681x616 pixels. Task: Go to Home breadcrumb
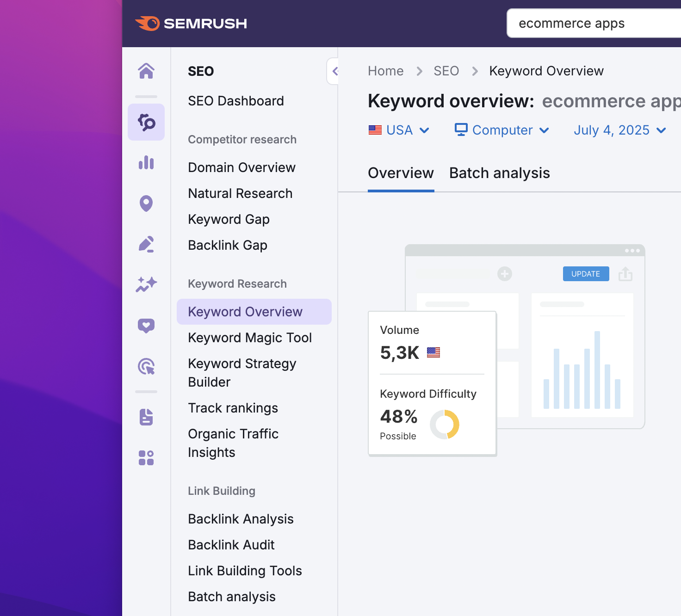(386, 71)
